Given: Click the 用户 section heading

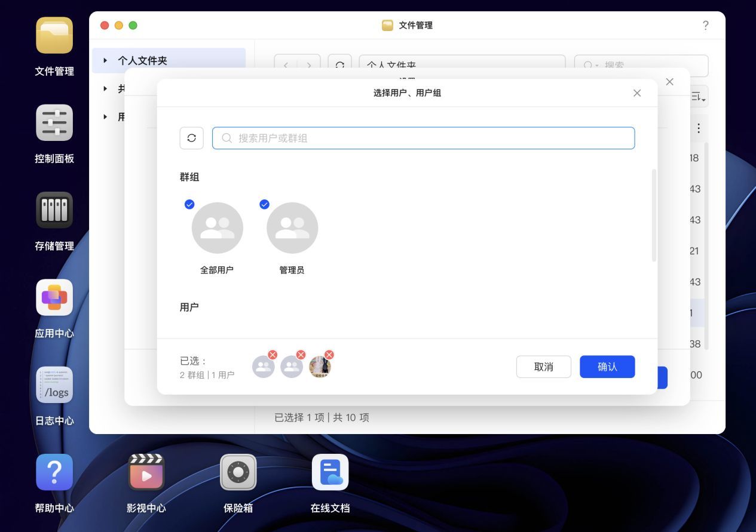Looking at the screenshot, I should [x=189, y=307].
